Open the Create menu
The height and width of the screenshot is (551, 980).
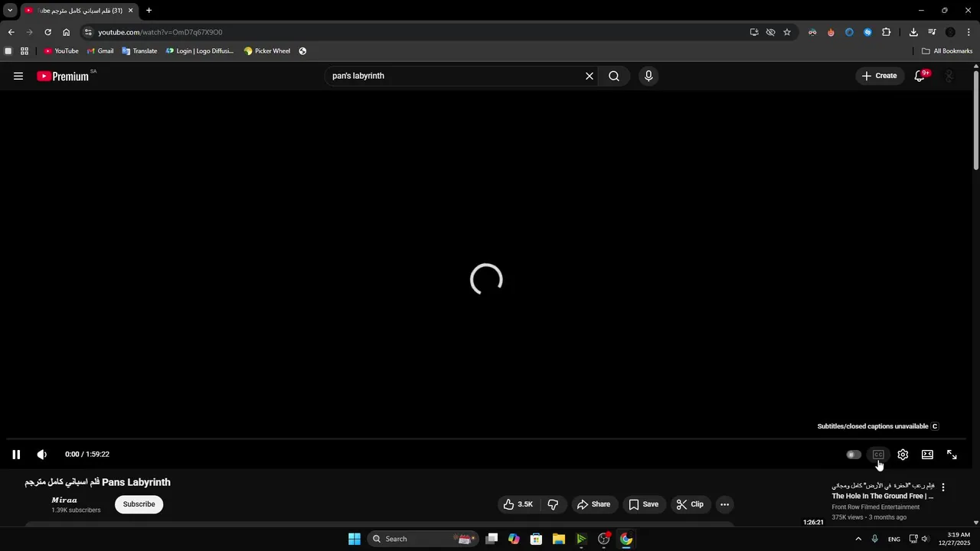[x=879, y=76]
